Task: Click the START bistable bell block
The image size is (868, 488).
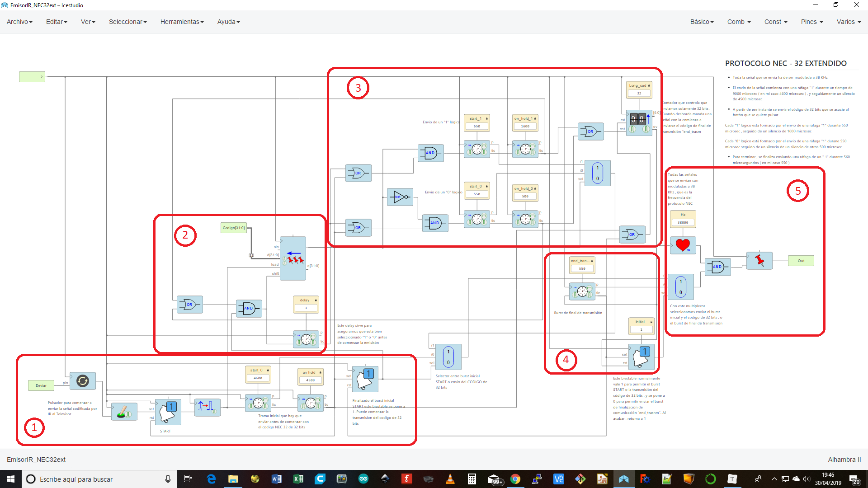Action: pyautogui.click(x=168, y=412)
